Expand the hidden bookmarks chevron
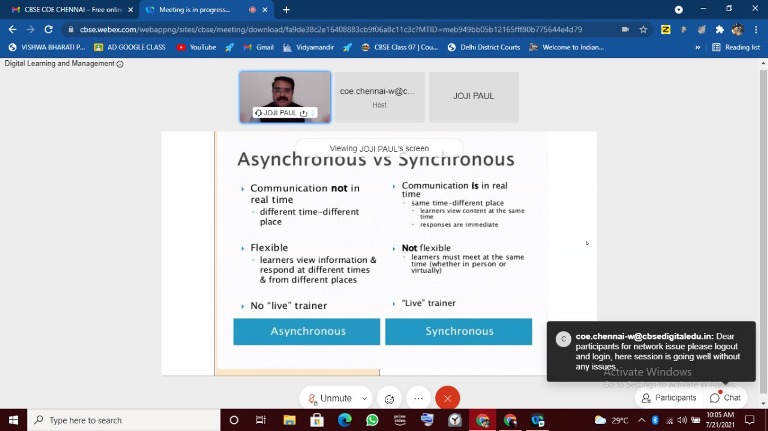 (x=698, y=47)
